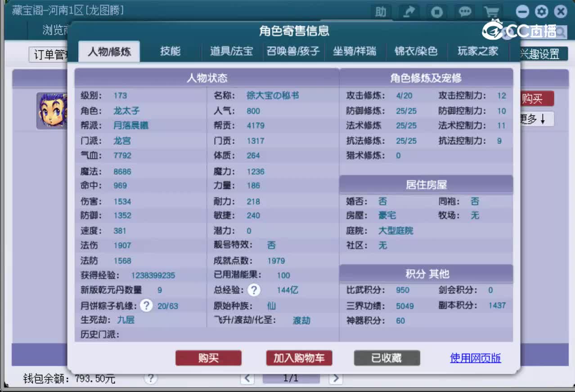
Task: Click the 助 help icon in the top bar
Action: point(381,12)
